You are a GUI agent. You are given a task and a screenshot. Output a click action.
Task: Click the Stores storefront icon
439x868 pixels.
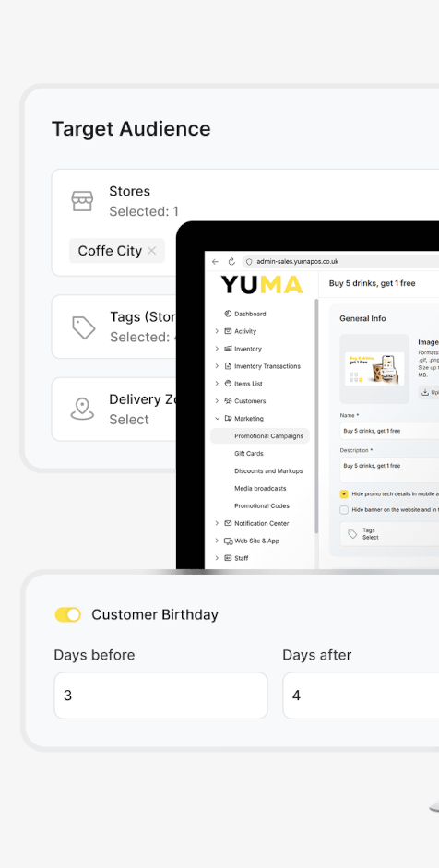[x=82, y=201]
